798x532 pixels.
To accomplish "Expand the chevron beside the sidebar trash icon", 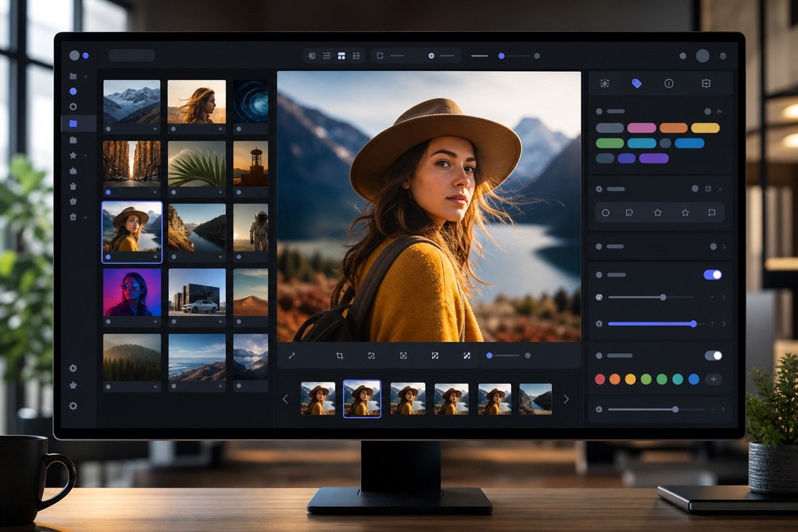I will 85,217.
